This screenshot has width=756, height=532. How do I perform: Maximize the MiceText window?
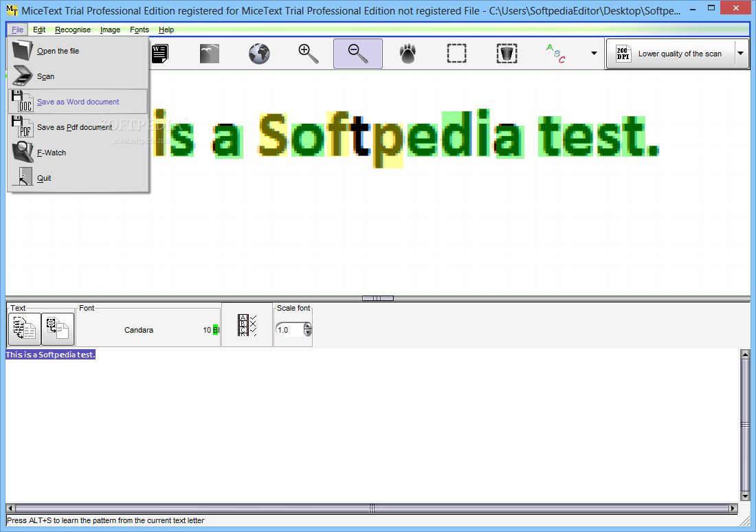tap(711, 8)
